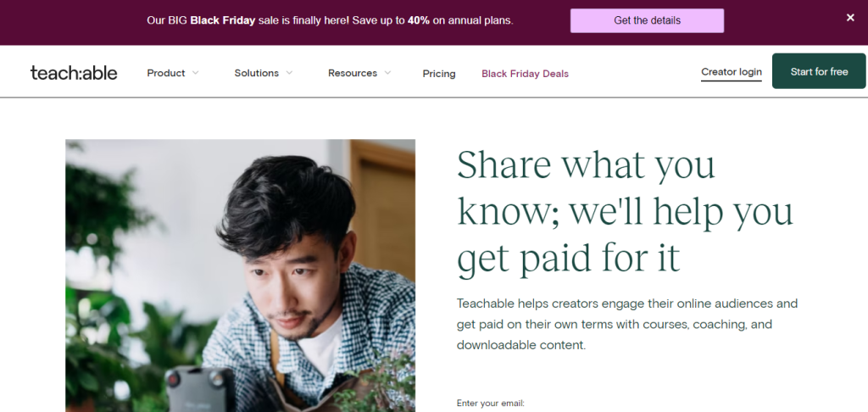Click the teach:able logo

click(x=74, y=73)
